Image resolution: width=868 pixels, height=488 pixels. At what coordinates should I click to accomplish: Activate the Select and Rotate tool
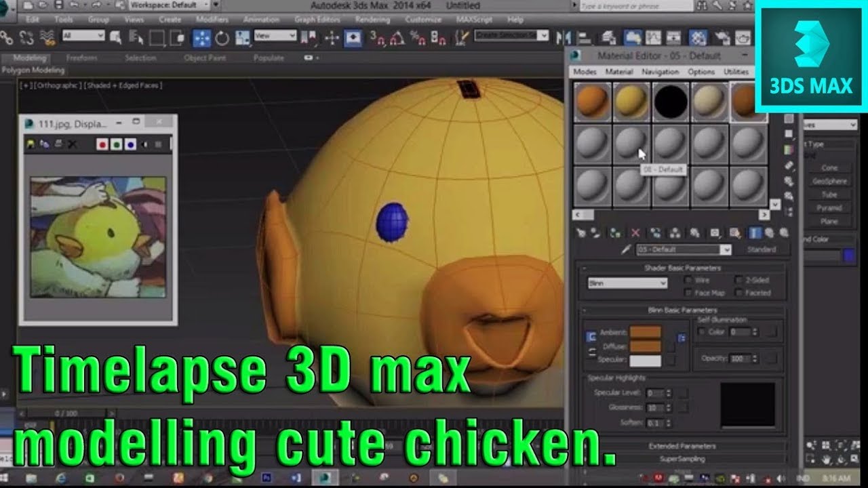pos(222,37)
